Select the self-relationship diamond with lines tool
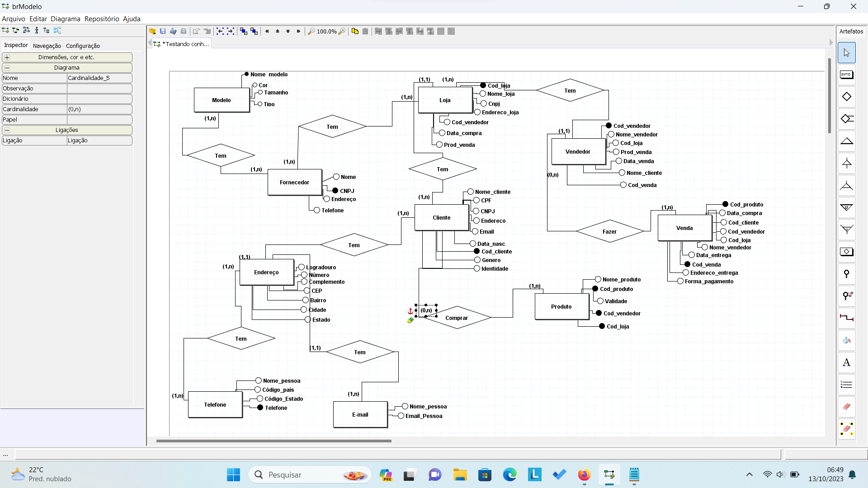This screenshot has height=488, width=868. click(x=846, y=119)
